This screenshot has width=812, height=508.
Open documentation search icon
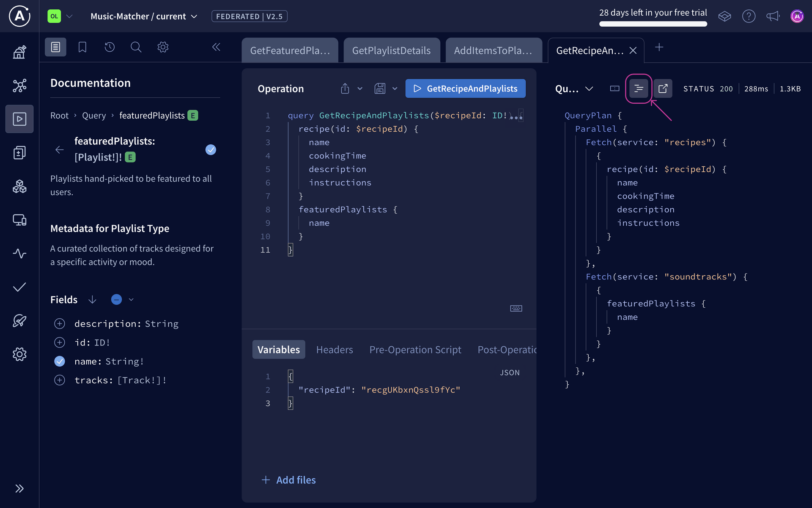(136, 47)
